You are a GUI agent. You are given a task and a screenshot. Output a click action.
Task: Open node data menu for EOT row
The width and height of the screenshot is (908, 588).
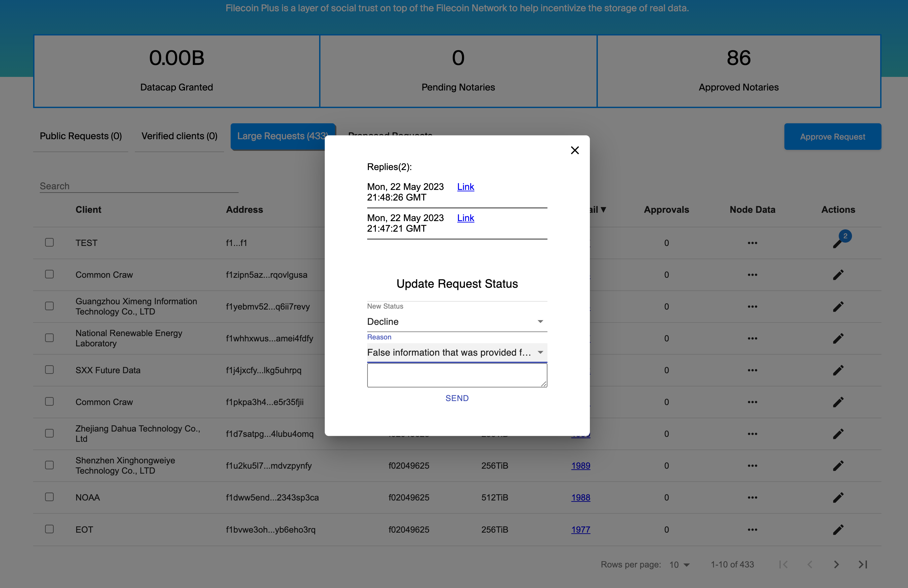pyautogui.click(x=752, y=529)
